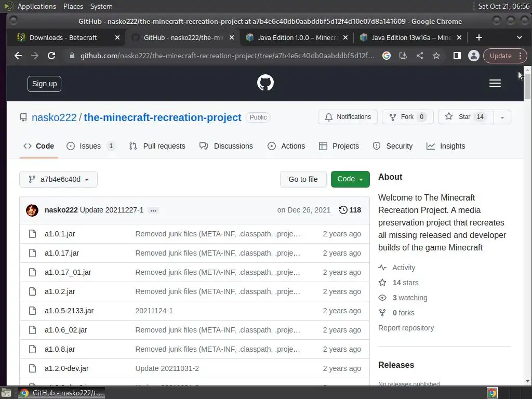Image resolution: width=532 pixels, height=399 pixels.
Task: Open the Issues repository tab
Action: click(90, 146)
